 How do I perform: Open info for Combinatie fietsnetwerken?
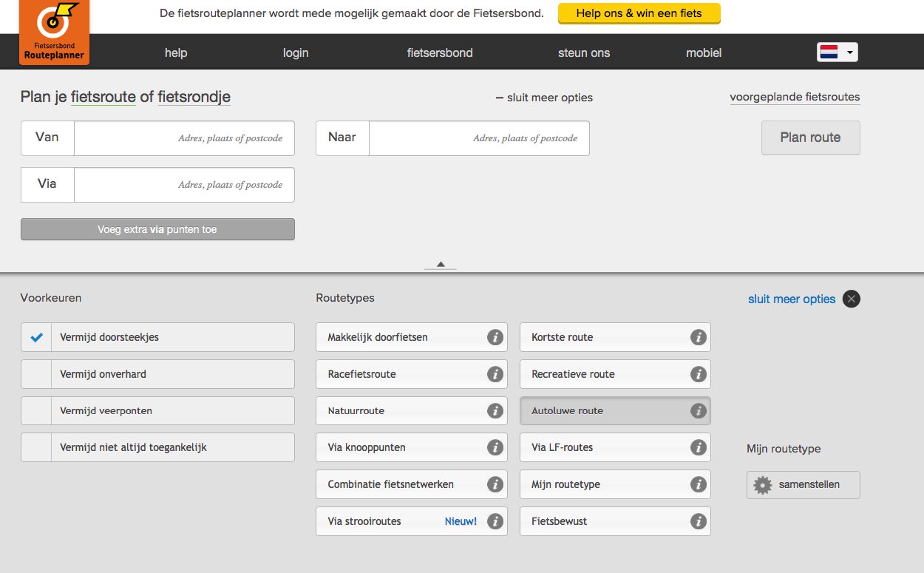(x=495, y=484)
